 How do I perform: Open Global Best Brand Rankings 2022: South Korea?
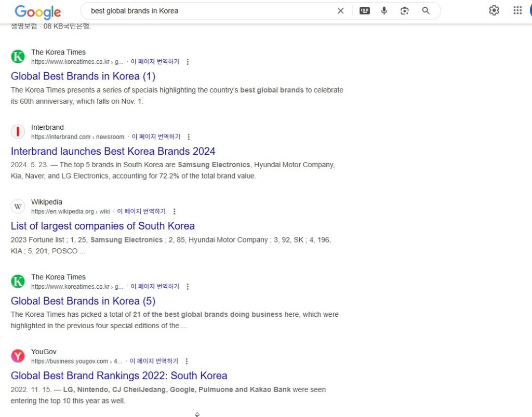[x=119, y=375]
